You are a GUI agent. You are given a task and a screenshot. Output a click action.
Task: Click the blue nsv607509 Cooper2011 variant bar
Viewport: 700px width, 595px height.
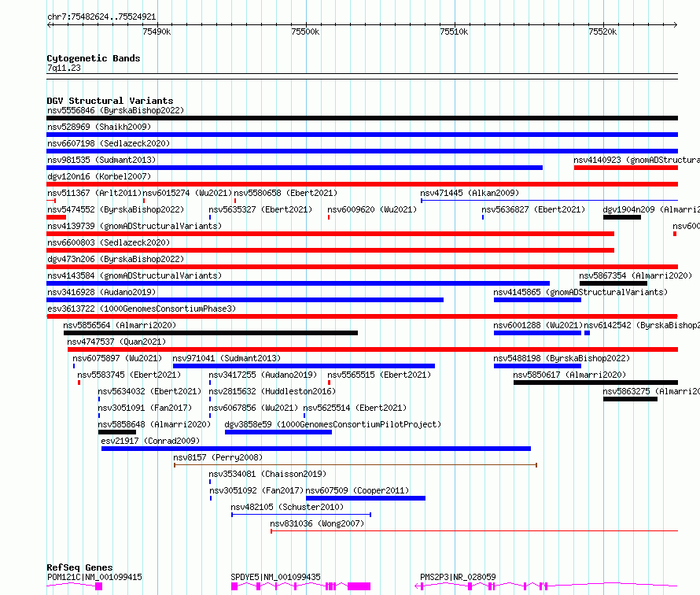click(366, 498)
